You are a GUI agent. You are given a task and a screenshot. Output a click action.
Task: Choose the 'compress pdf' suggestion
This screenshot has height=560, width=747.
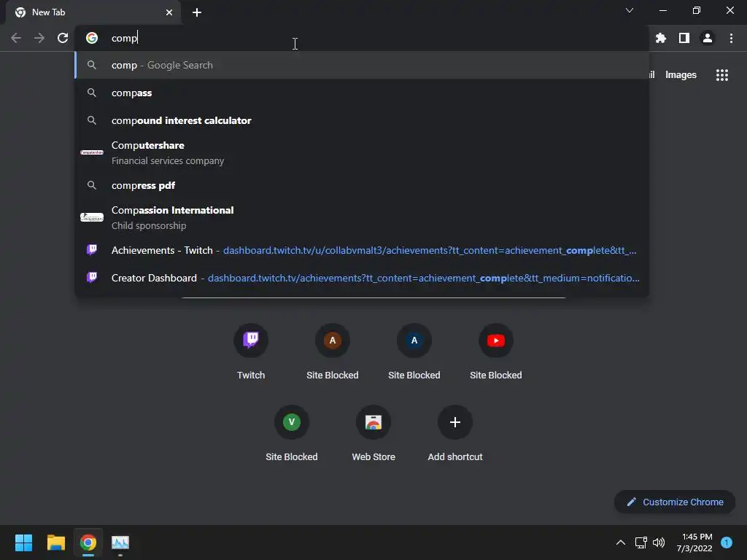pos(362,185)
